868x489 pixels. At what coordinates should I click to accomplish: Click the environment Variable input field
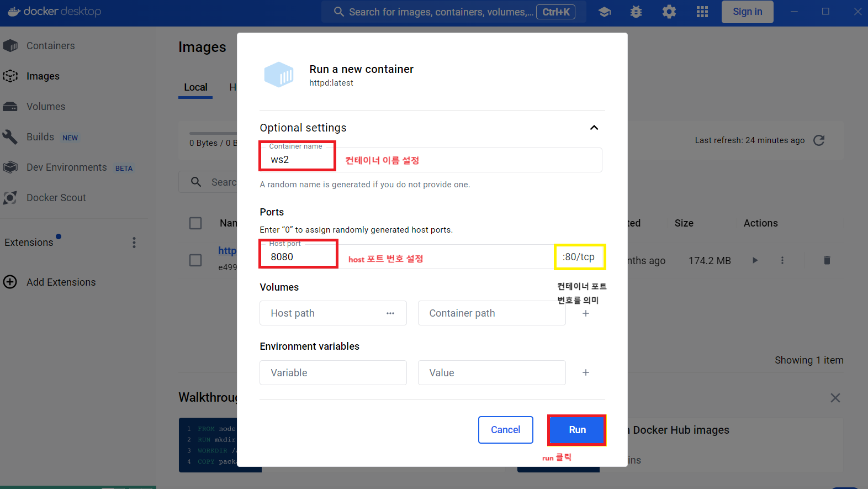point(334,373)
